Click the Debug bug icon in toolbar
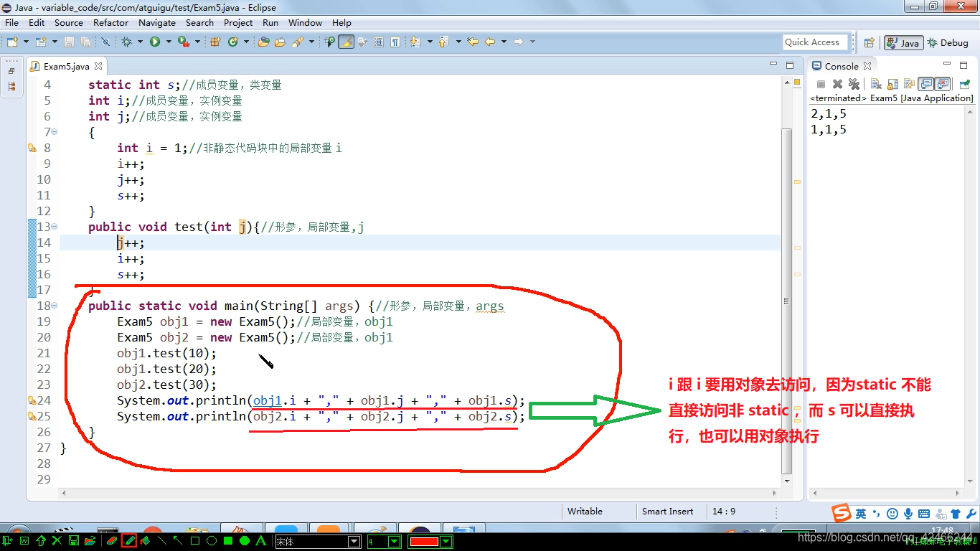 126,42
